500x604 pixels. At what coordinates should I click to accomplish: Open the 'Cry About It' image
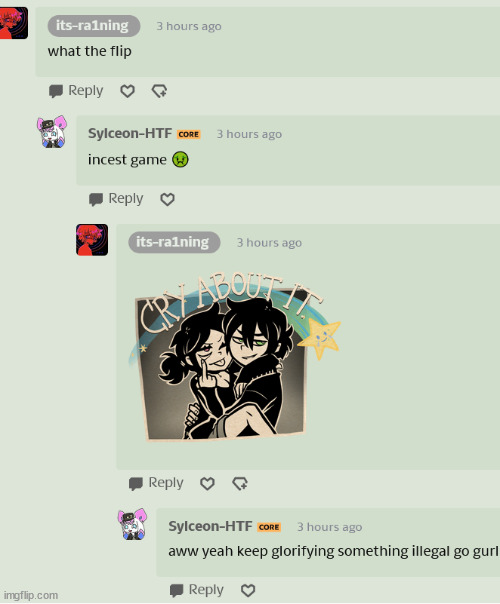[234, 356]
